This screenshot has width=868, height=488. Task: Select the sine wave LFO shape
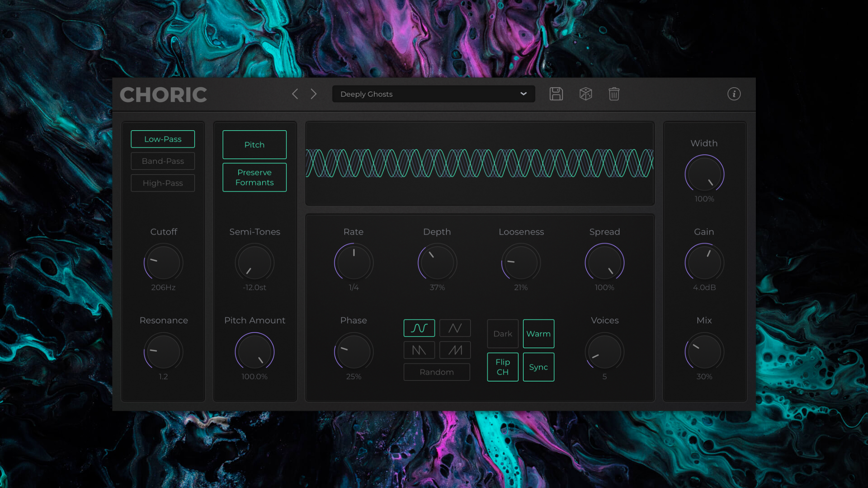[x=419, y=328]
